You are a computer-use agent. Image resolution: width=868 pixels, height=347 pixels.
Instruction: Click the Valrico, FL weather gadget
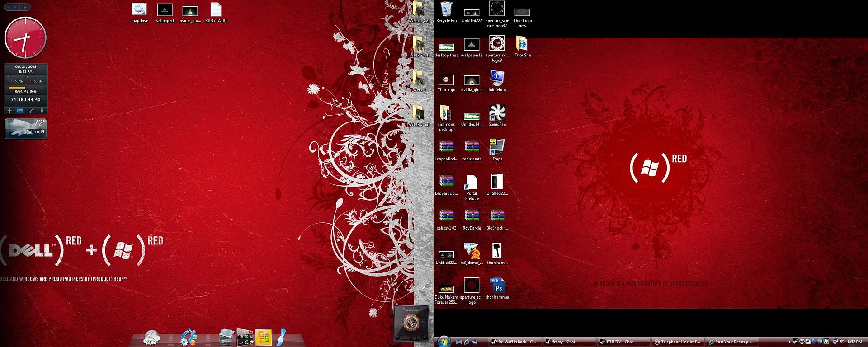[x=26, y=128]
